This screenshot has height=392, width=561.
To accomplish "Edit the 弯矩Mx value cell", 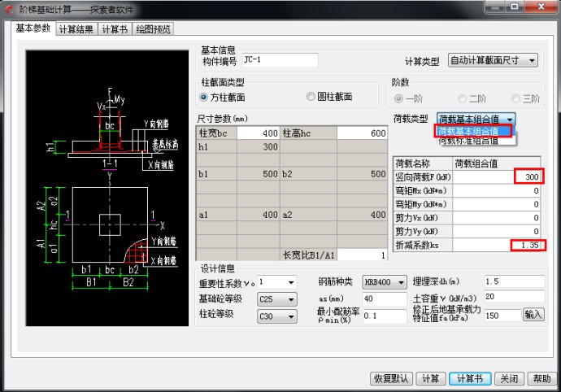I will coord(497,190).
